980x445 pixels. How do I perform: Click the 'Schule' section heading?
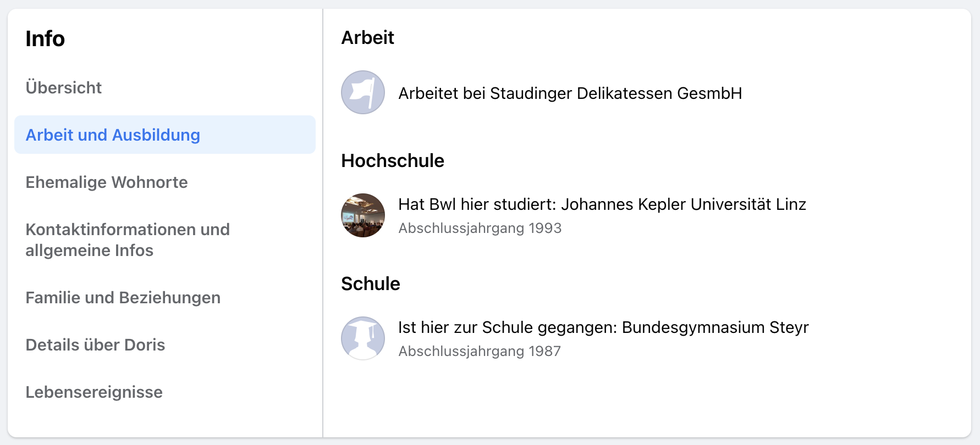pyautogui.click(x=371, y=283)
